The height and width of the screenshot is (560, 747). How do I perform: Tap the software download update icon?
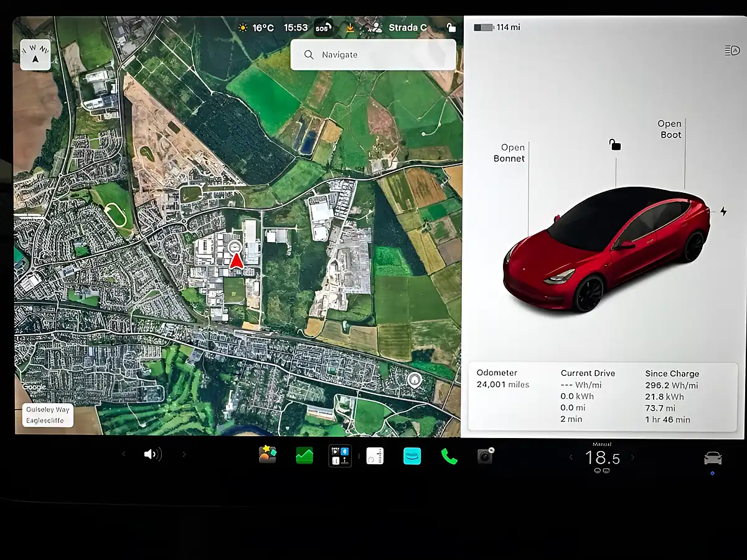coord(350,28)
